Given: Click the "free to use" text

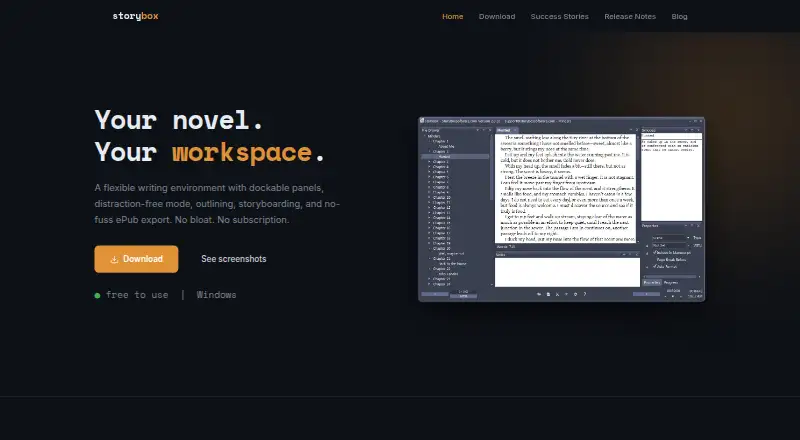Looking at the screenshot, I should pos(137,295).
